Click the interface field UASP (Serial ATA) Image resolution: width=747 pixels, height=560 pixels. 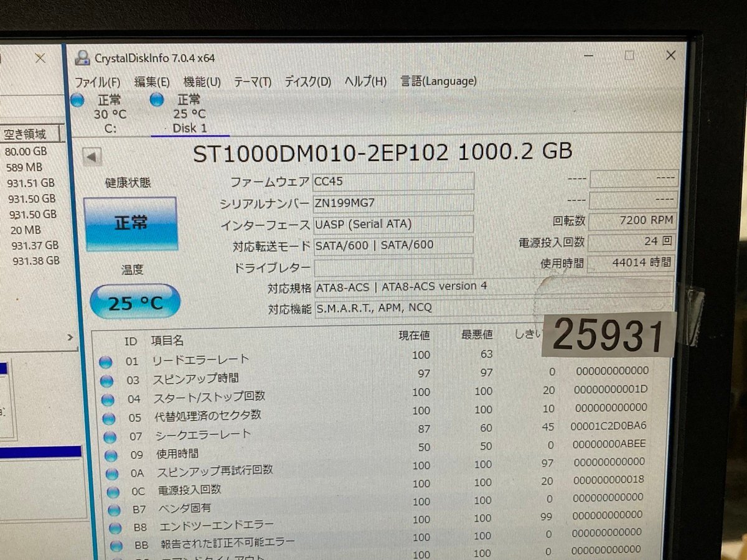tap(393, 224)
